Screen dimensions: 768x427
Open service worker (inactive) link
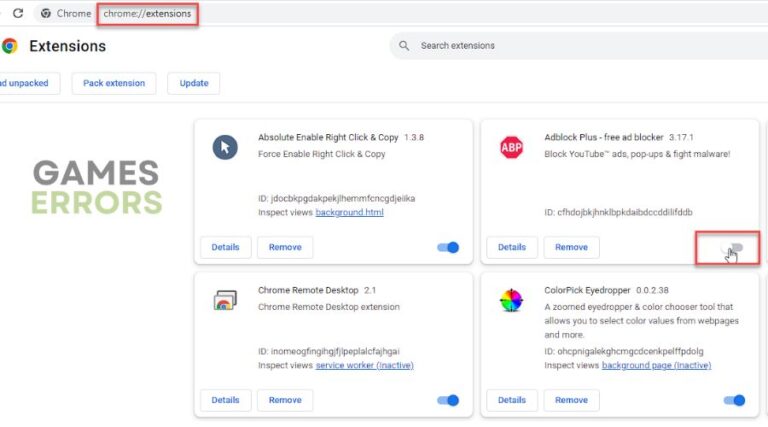pos(364,365)
